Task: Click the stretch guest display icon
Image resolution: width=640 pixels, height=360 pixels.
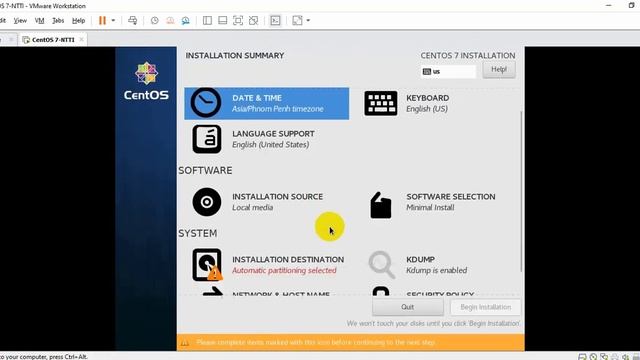Action: pyautogui.click(x=298, y=20)
